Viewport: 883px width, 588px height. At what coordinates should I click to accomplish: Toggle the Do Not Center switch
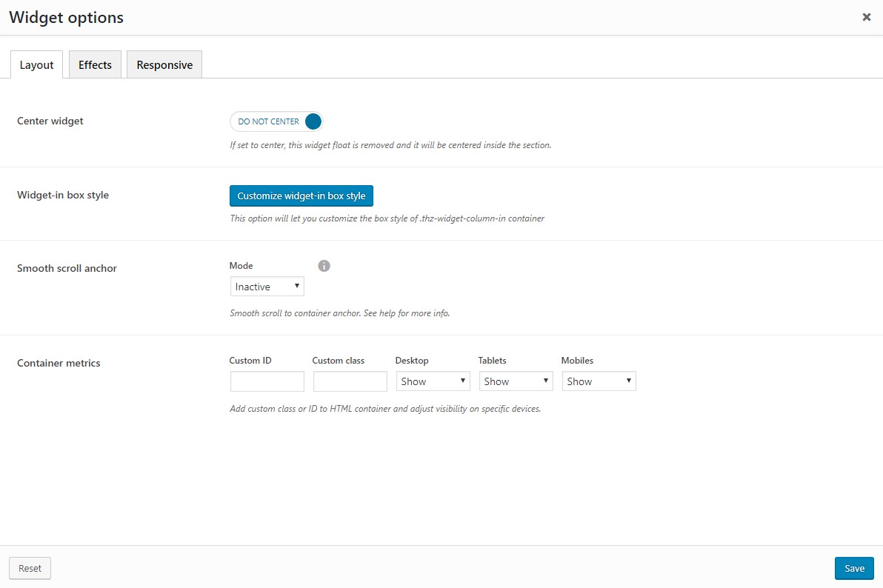coord(276,121)
